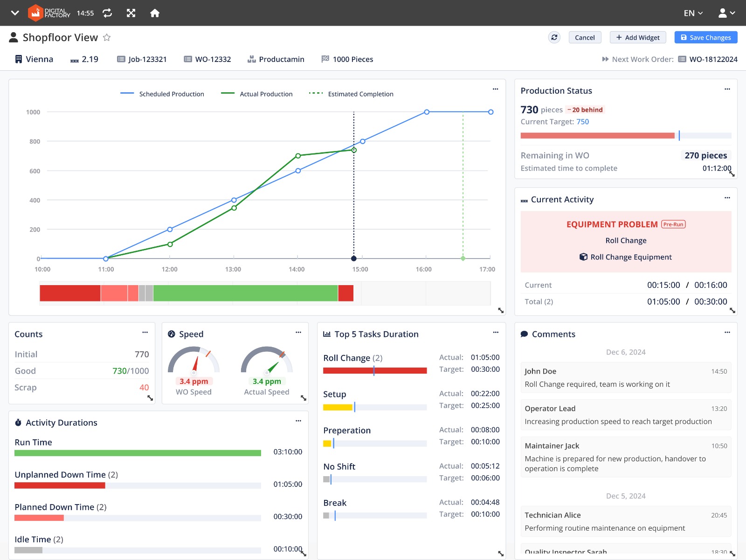Open Speed widget three-dot menu
The height and width of the screenshot is (560, 746).
(x=298, y=333)
